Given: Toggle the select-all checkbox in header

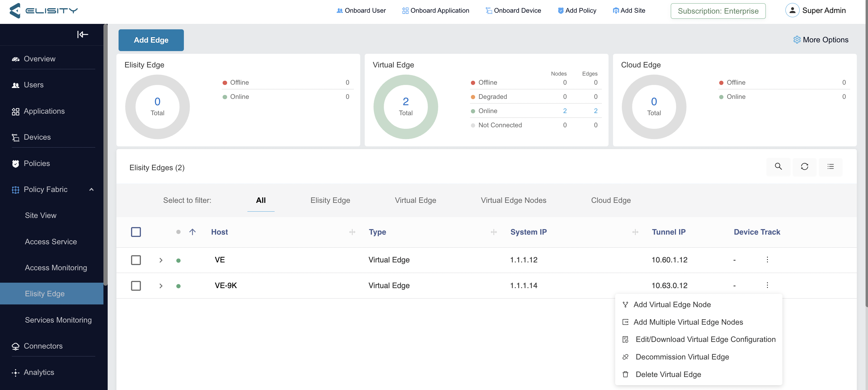Looking at the screenshot, I should (136, 232).
